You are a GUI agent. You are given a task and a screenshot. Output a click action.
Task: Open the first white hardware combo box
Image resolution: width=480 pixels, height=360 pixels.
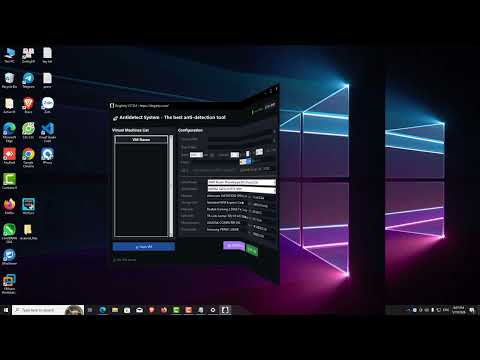pos(242,182)
